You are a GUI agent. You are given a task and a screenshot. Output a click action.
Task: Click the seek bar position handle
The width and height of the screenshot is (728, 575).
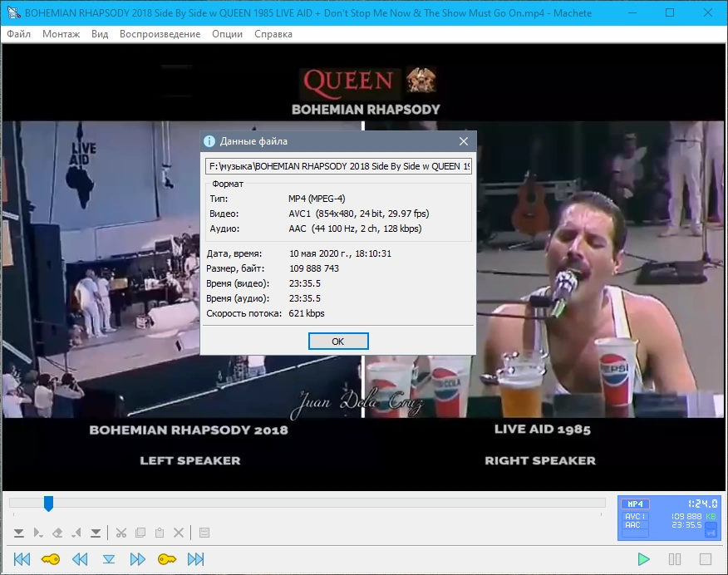[x=48, y=504]
